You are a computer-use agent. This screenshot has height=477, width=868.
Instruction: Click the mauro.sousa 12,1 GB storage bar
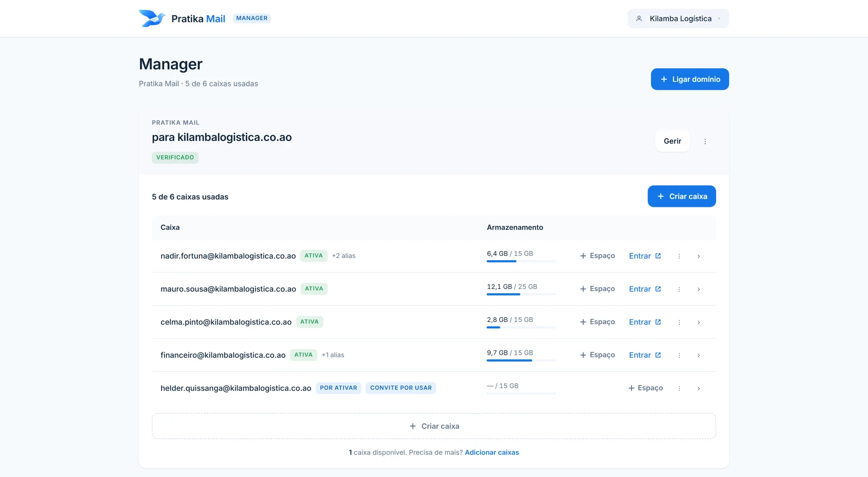coord(521,294)
